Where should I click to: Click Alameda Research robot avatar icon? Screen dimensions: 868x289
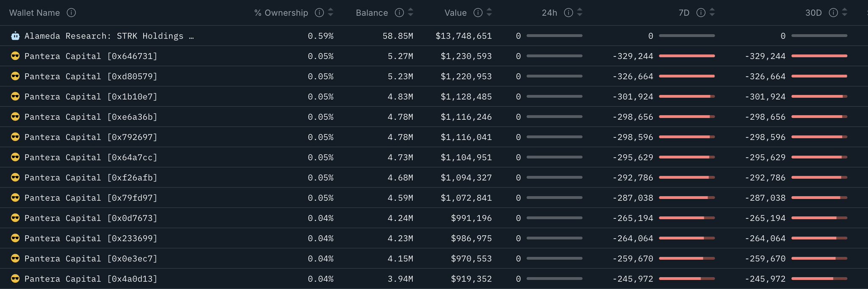(15, 36)
